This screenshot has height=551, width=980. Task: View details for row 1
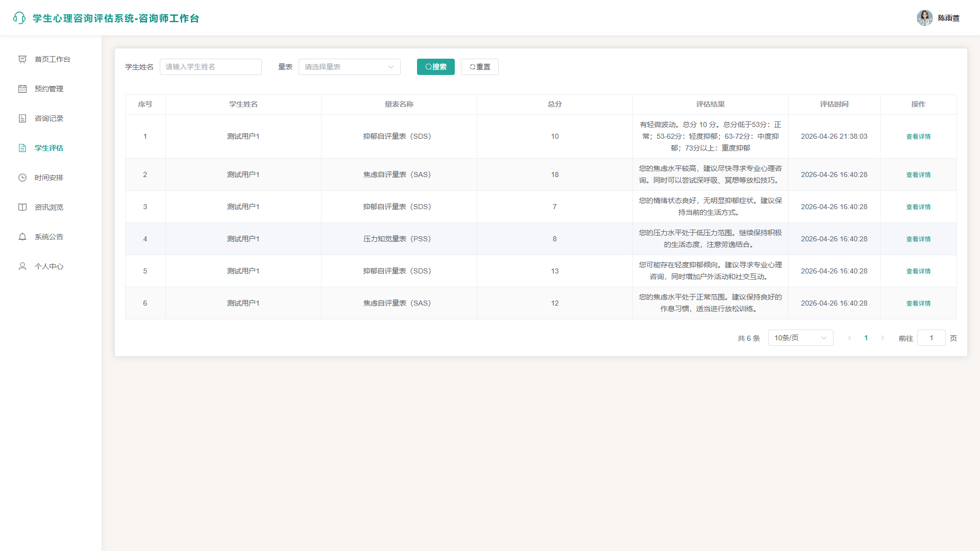pyautogui.click(x=918, y=136)
